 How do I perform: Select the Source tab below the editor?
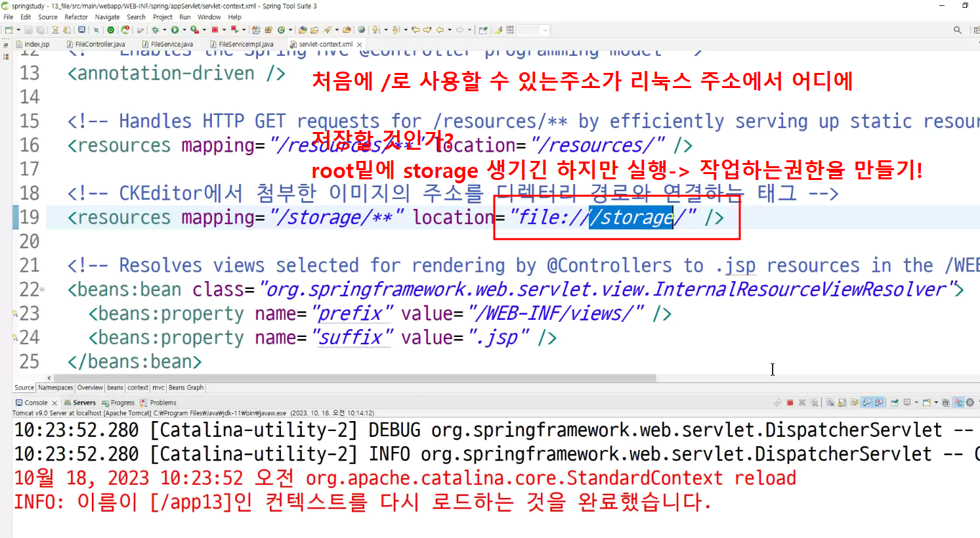(24, 388)
